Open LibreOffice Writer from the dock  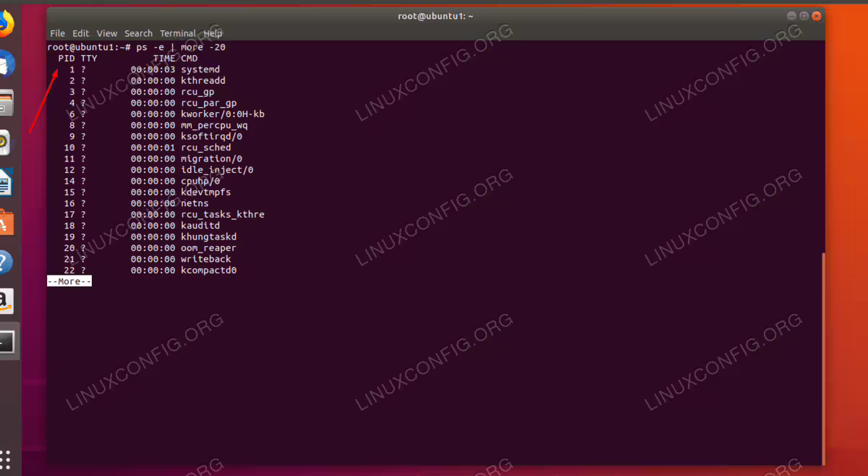click(x=6, y=182)
